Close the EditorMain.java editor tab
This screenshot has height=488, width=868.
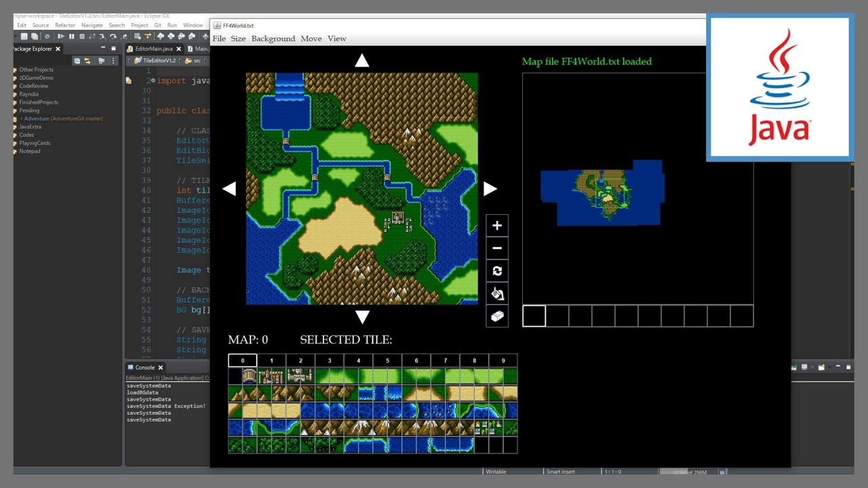[179, 49]
